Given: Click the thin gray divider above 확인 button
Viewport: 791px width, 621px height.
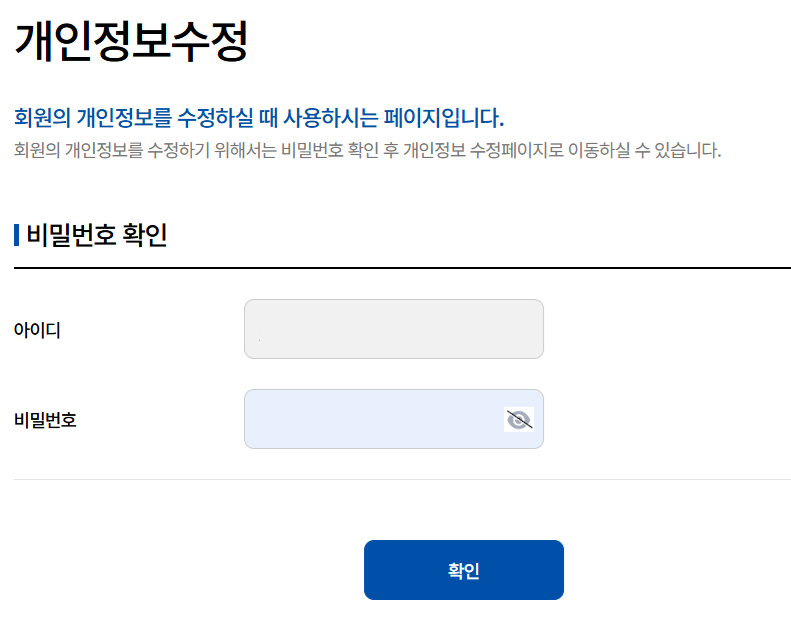Looking at the screenshot, I should click(x=402, y=480).
